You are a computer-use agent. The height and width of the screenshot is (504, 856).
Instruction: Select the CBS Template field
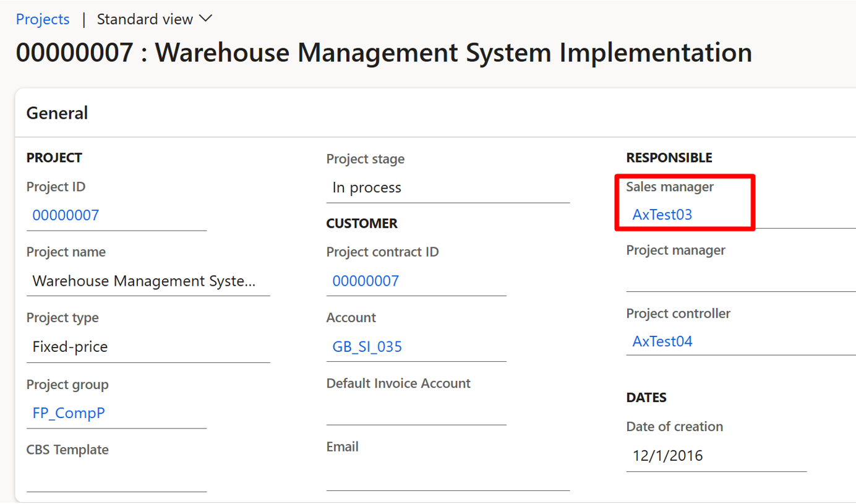[x=116, y=478]
